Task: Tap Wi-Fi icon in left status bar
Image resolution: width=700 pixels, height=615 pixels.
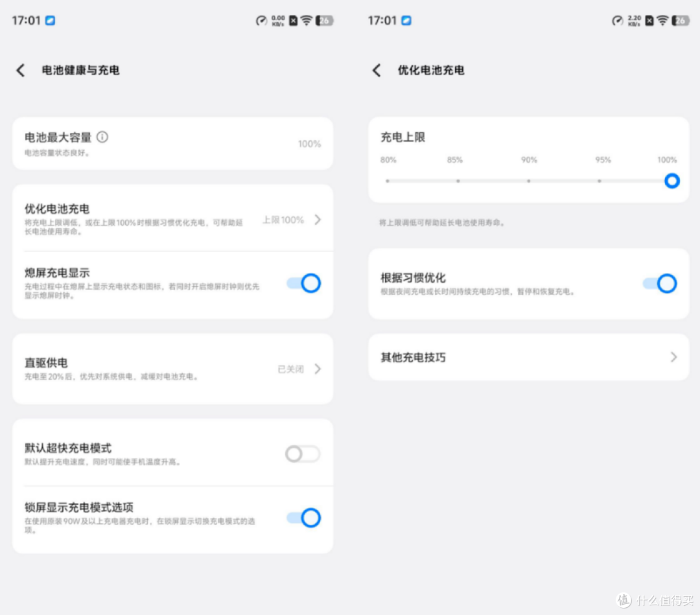Action: (306, 21)
